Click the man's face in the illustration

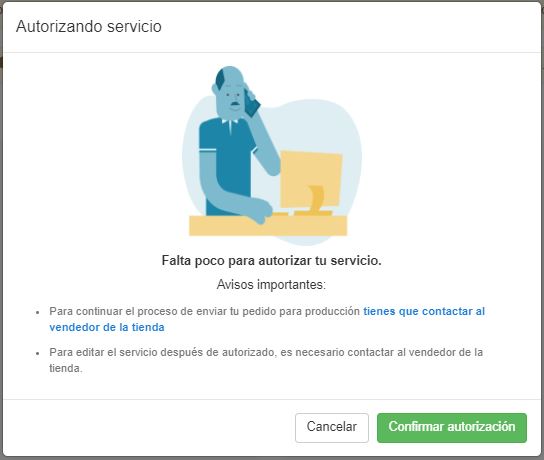click(231, 95)
